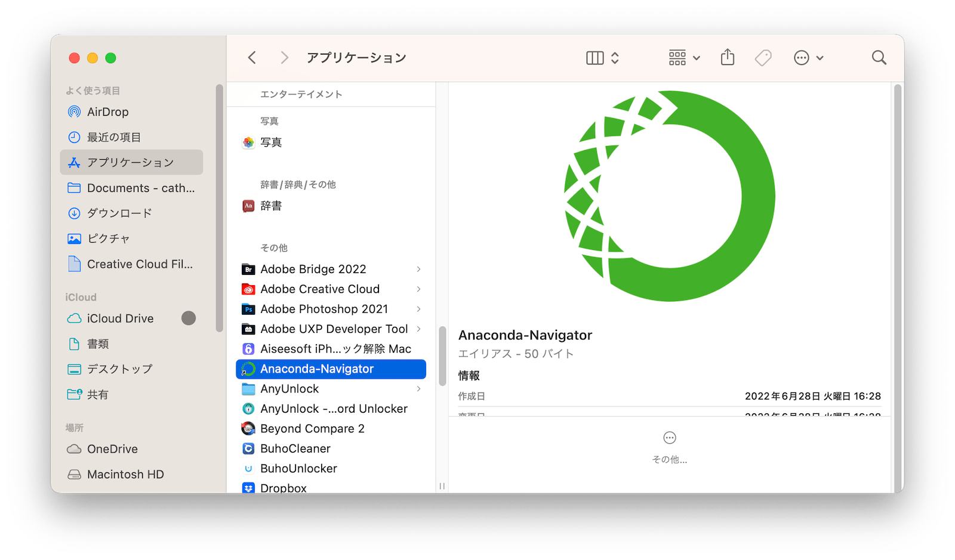Expand AnyUnlock folder chevron
The height and width of the screenshot is (560, 955).
pos(418,389)
